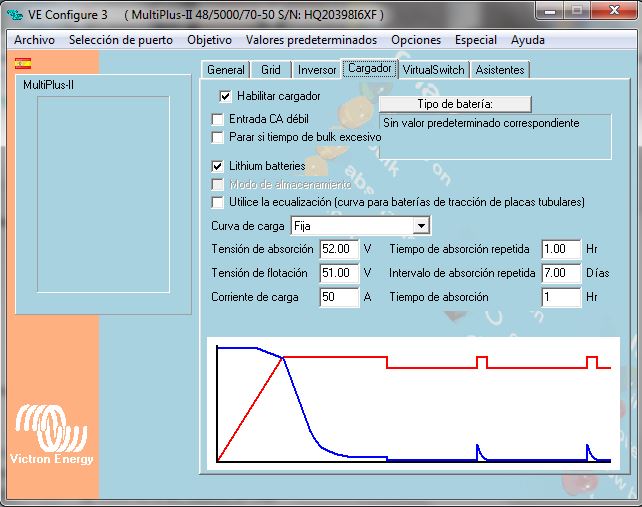
Task: Click the Victron Energy logo
Action: click(x=52, y=434)
